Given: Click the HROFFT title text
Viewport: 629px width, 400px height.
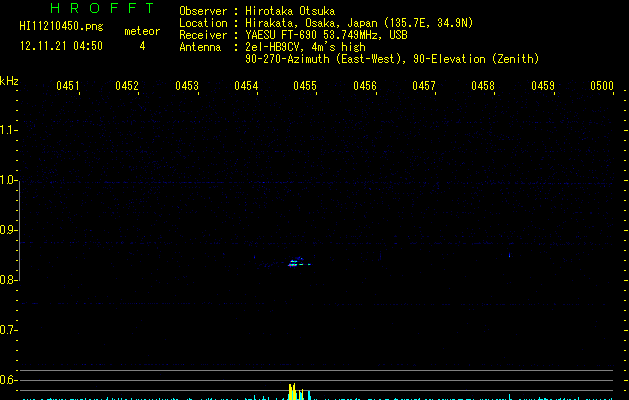Looking at the screenshot, I should click(x=103, y=8).
